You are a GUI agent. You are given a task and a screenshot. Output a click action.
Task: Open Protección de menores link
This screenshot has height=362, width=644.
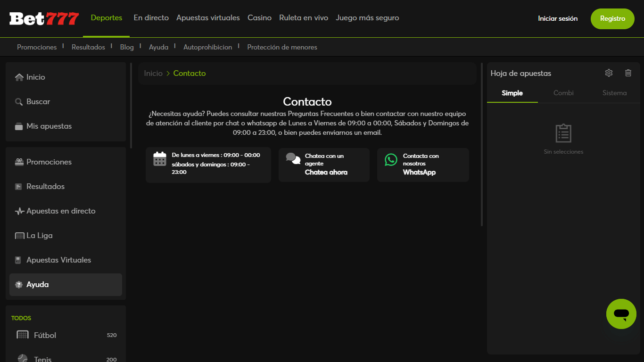pyautogui.click(x=282, y=47)
